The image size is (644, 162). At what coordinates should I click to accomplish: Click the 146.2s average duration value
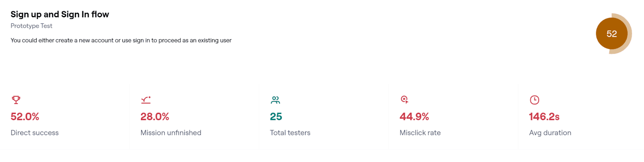tap(544, 116)
